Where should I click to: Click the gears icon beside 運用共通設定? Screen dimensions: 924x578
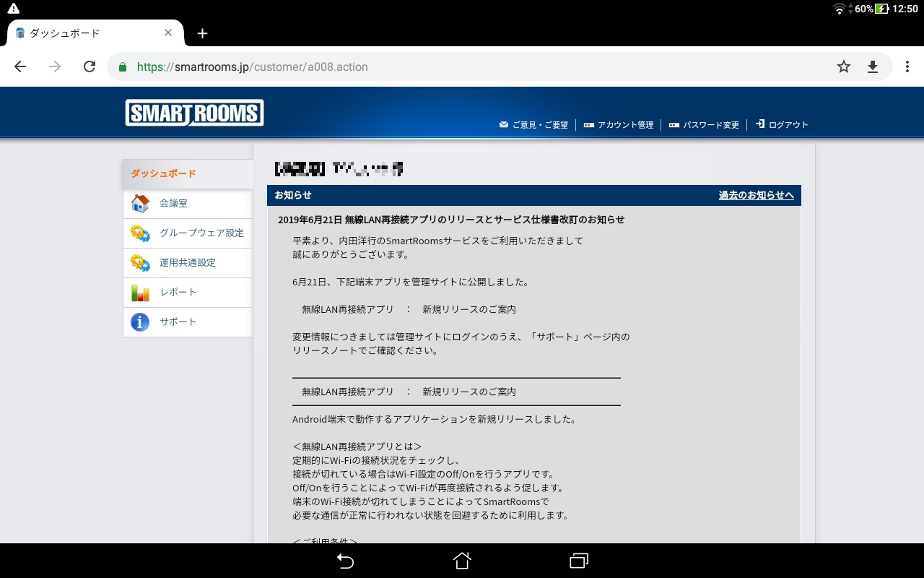click(140, 263)
